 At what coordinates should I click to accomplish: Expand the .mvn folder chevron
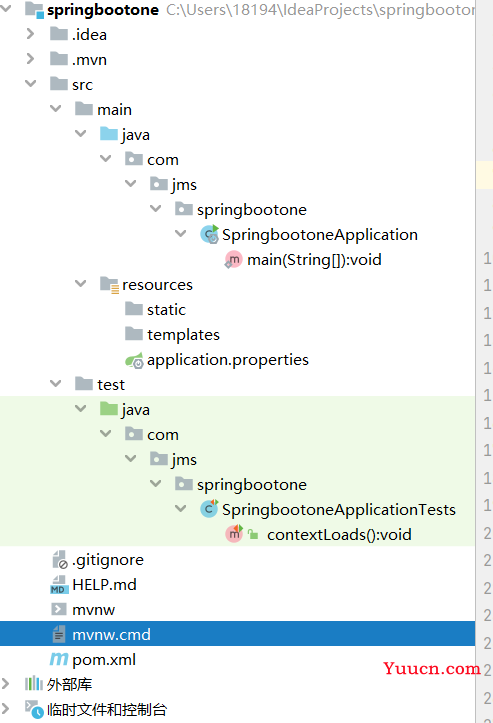tap(30, 59)
